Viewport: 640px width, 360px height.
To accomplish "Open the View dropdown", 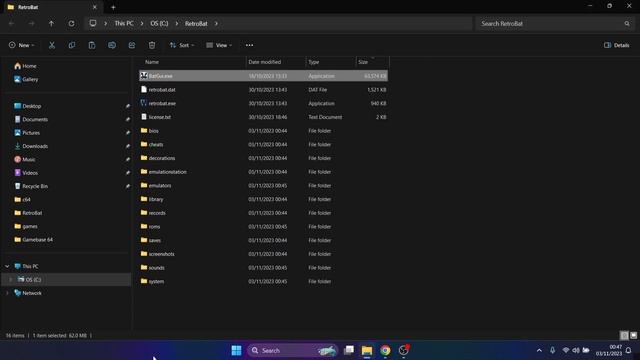I will pyautogui.click(x=219, y=45).
